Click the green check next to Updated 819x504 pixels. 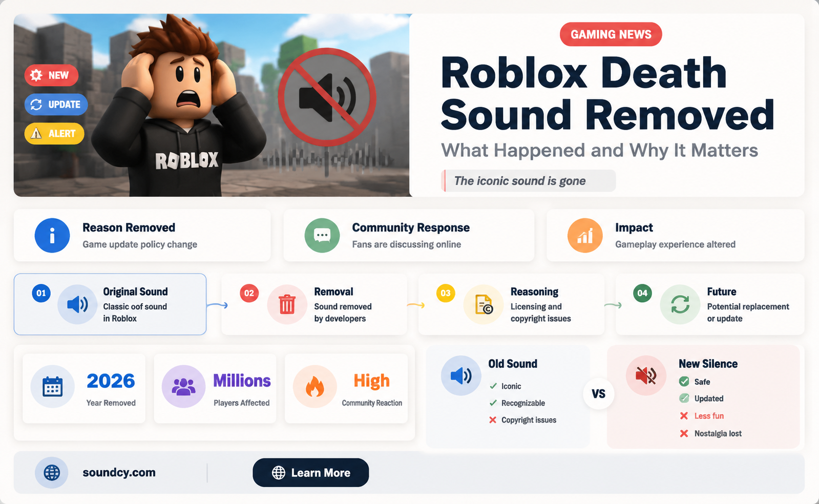[684, 398]
